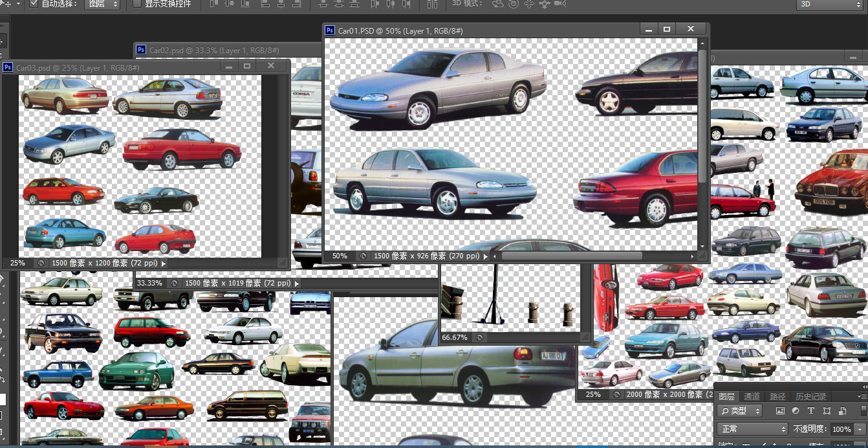
Task: Click status icon in Car03 status bar
Action: click(x=41, y=263)
